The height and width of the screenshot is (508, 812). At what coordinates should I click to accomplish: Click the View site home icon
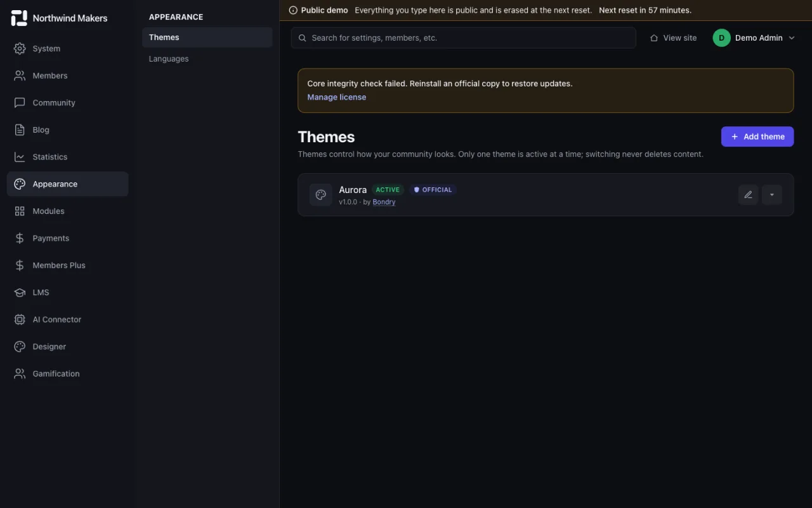tap(654, 38)
